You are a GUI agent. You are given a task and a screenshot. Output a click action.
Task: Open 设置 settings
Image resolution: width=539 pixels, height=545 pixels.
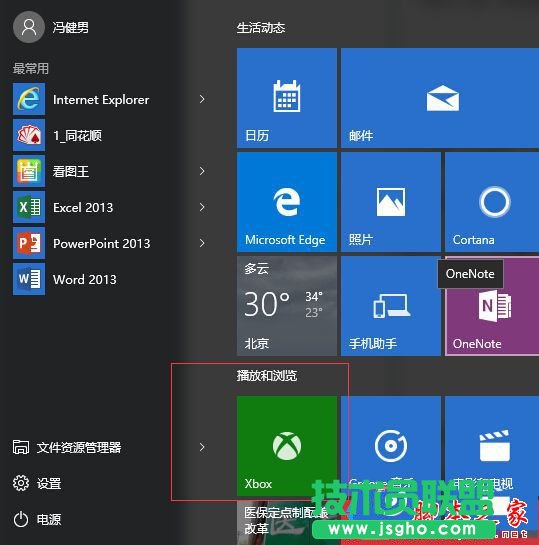37,483
